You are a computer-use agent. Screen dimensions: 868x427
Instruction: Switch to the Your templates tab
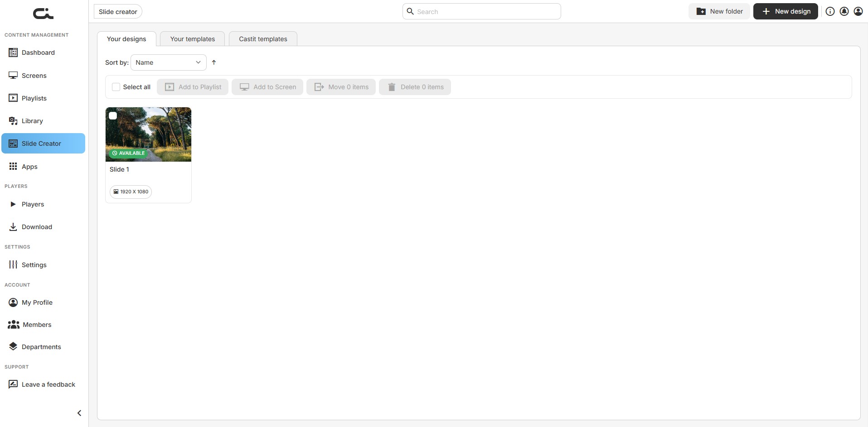[x=193, y=39]
